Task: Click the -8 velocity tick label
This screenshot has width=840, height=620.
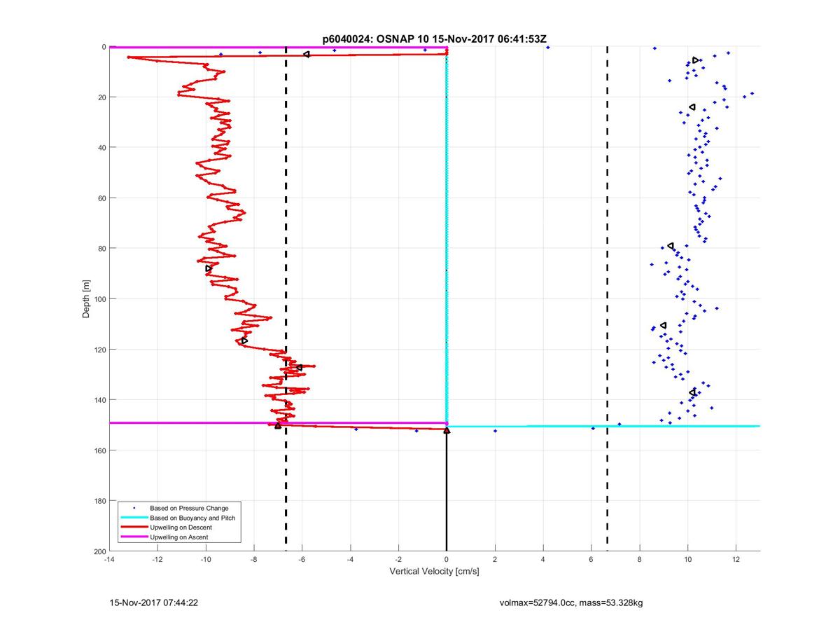Action: pyautogui.click(x=254, y=560)
